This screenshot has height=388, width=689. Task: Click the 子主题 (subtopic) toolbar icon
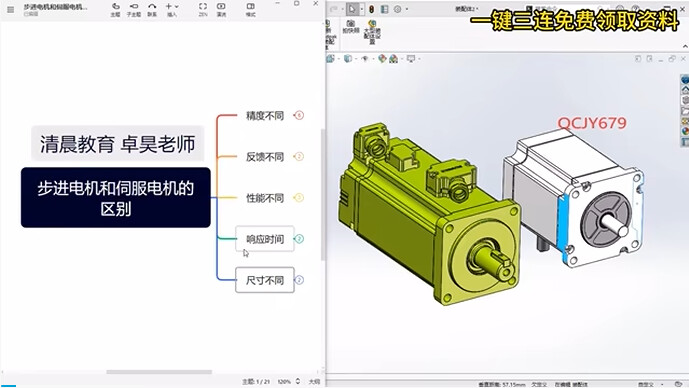[x=134, y=9]
